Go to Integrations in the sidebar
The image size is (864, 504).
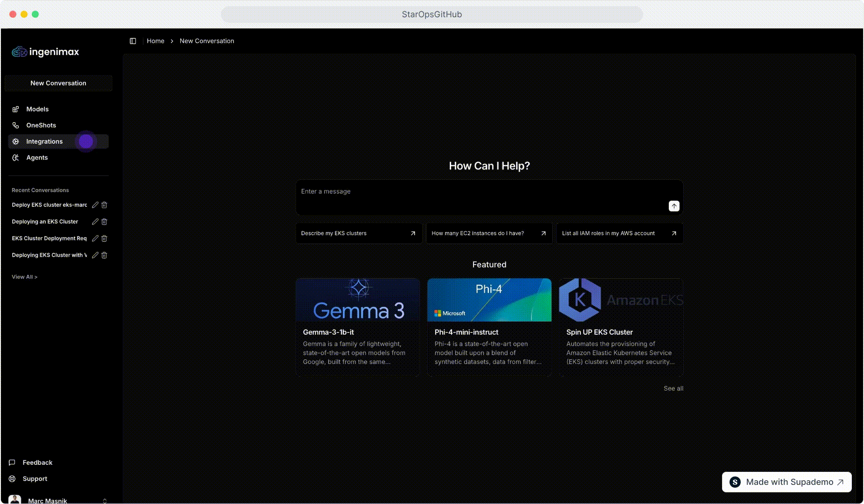coord(44,141)
